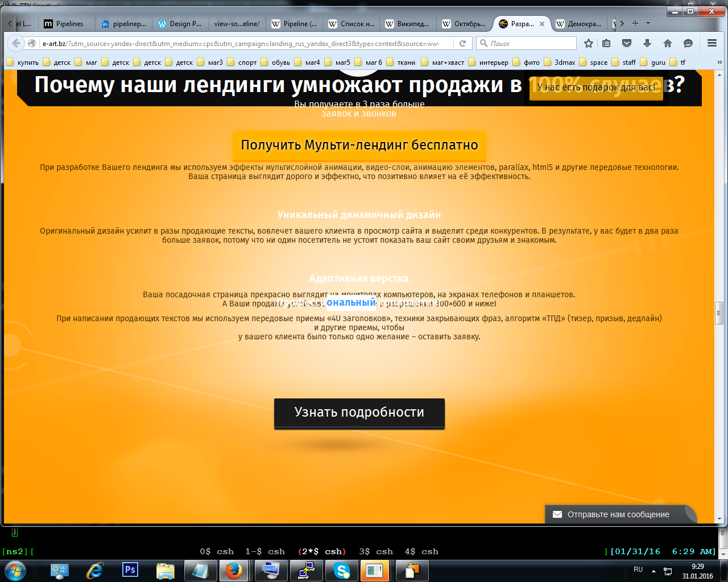Switch to the Pipelines tab
Viewport: 728px width, 582px height.
pos(67,24)
